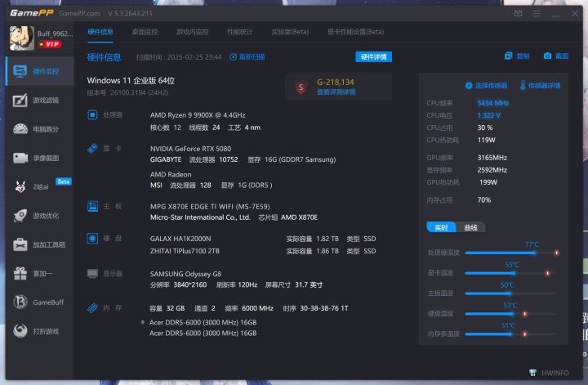
Task: Click the ZHITAI TiPlus7100 2TB disk row
Action: [263, 251]
